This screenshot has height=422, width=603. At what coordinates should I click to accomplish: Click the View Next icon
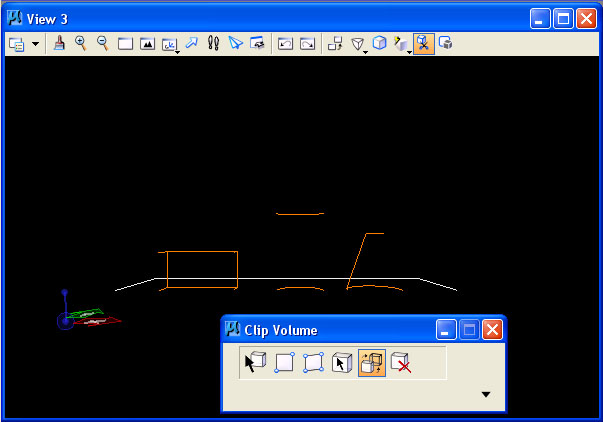307,44
